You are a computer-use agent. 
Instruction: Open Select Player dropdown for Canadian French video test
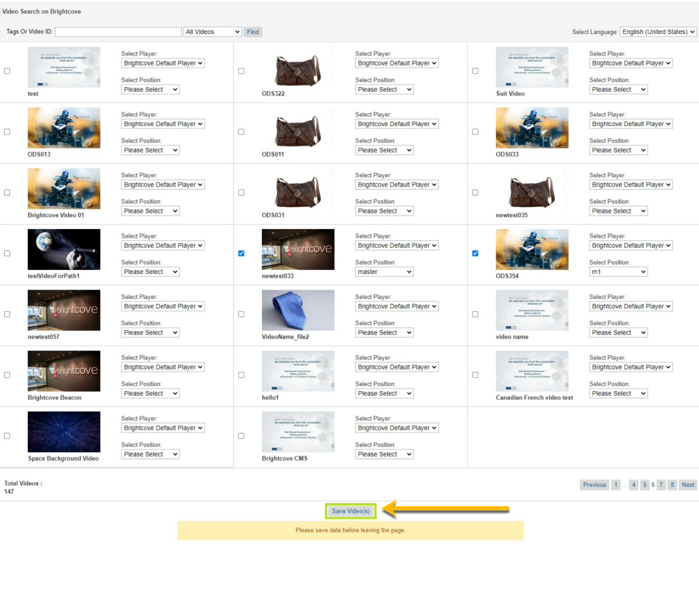pos(630,367)
